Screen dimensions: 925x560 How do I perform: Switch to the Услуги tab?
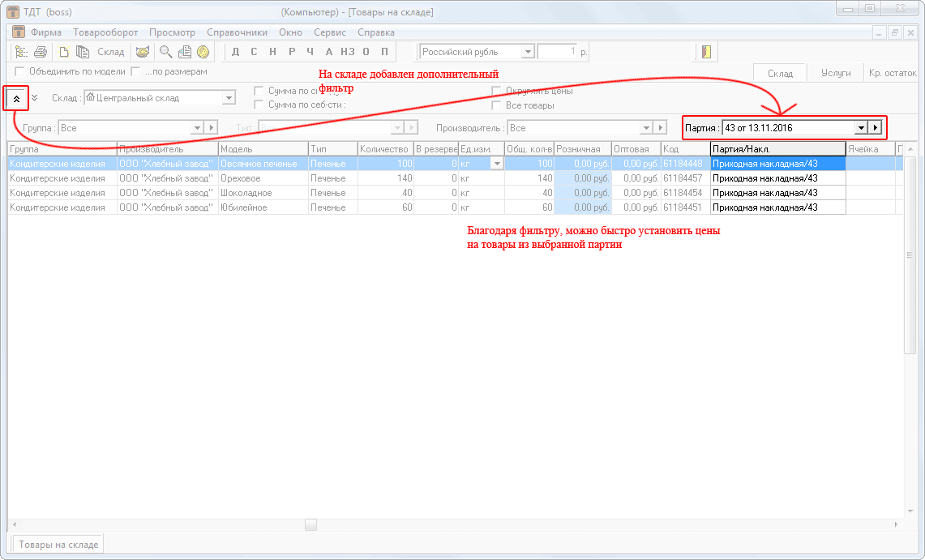point(836,73)
